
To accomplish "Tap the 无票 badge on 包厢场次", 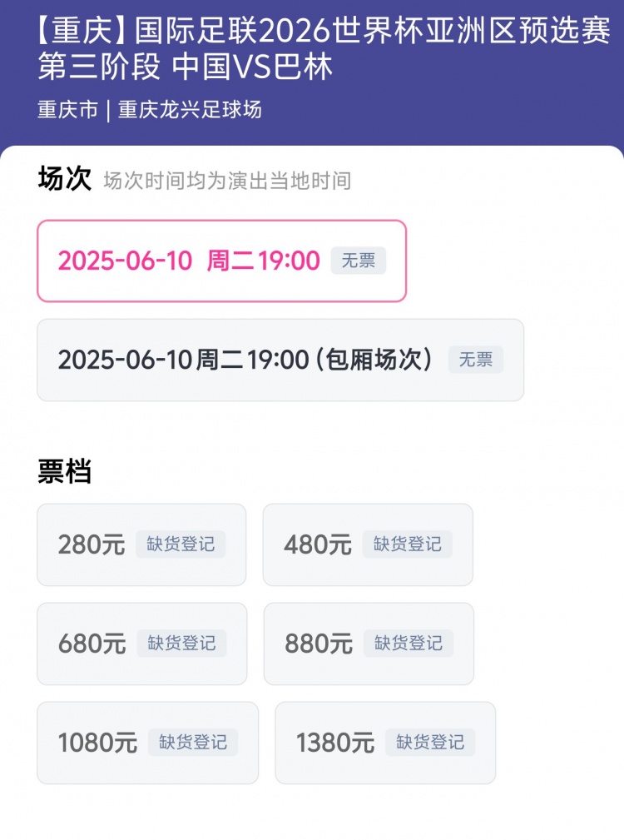I will click(476, 360).
